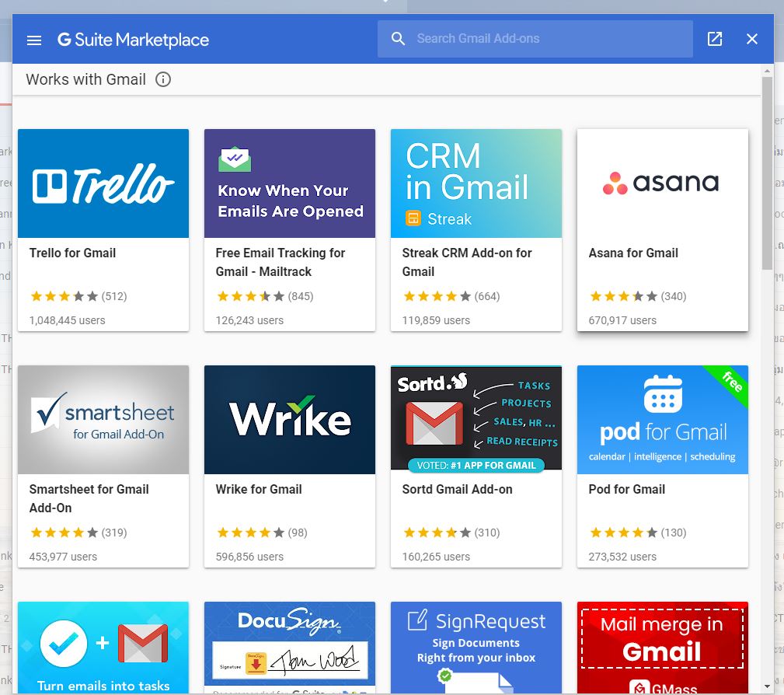
Task: Select Smartsheet for Gmail Add-On title
Action: 89,498
